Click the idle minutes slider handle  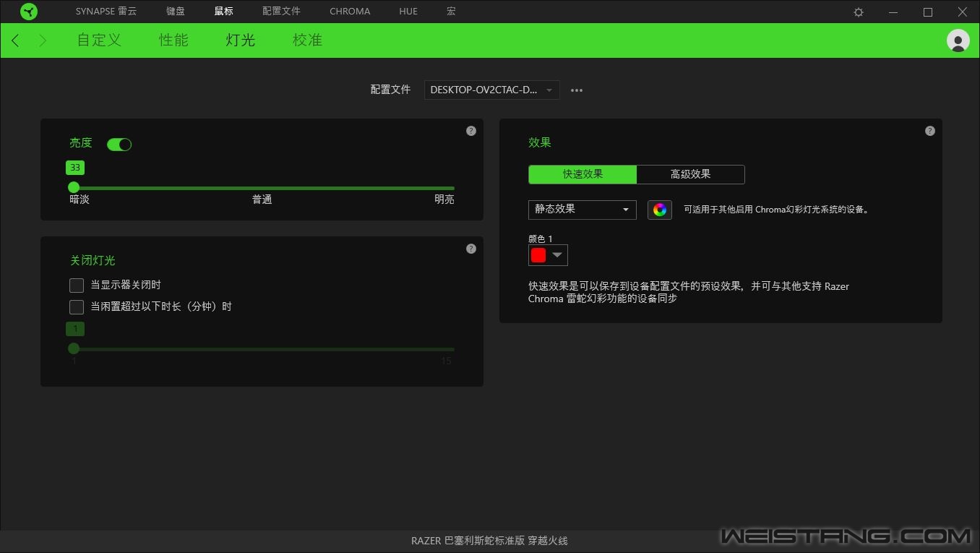[74, 348]
